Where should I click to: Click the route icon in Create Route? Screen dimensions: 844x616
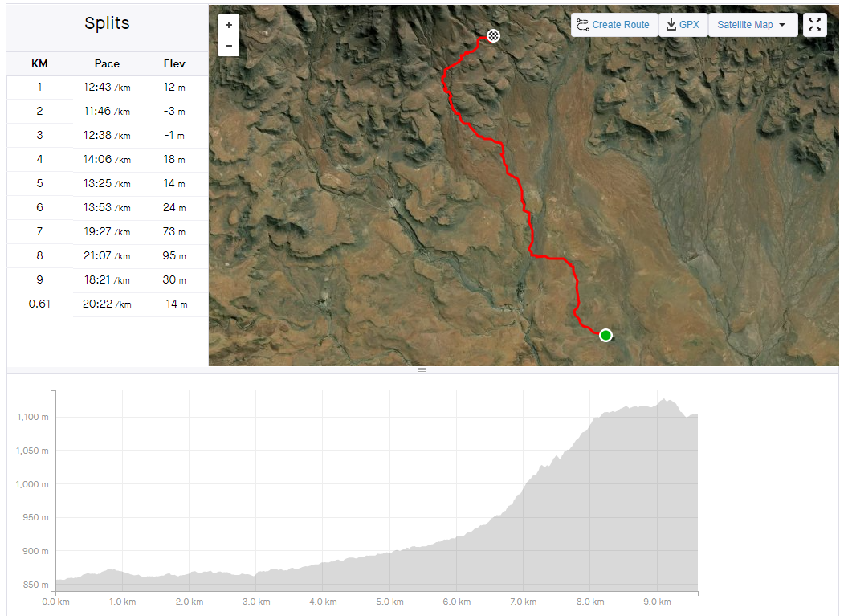pyautogui.click(x=583, y=25)
